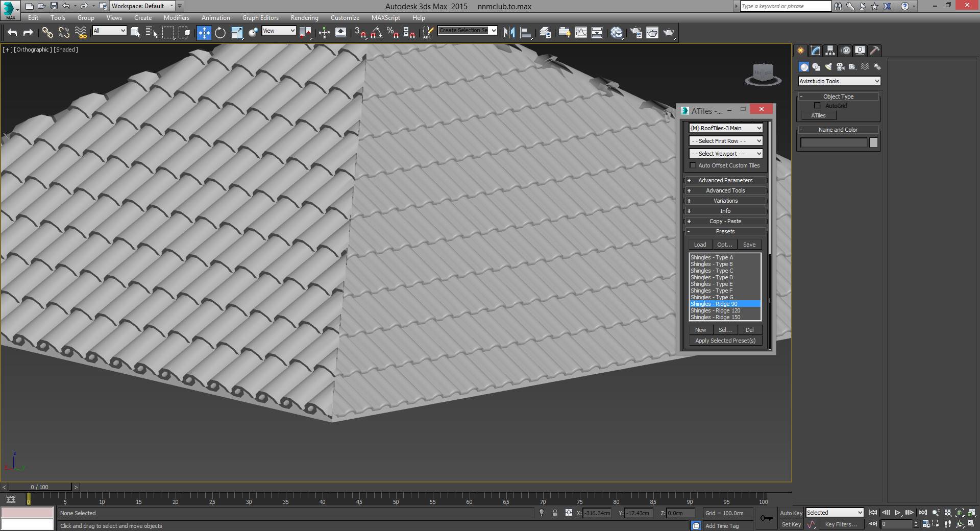The image size is (980, 531).
Task: Click the Undo arrow in main toolbar
Action: point(12,33)
